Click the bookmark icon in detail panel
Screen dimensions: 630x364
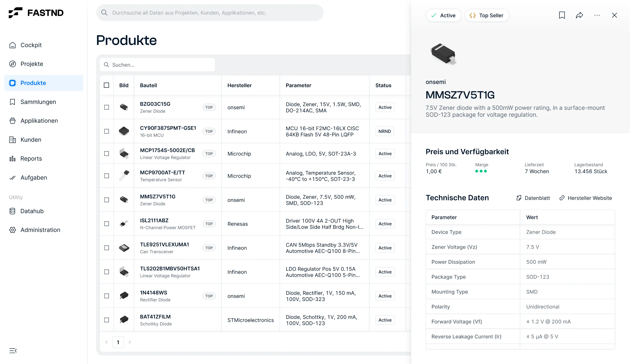[562, 15]
